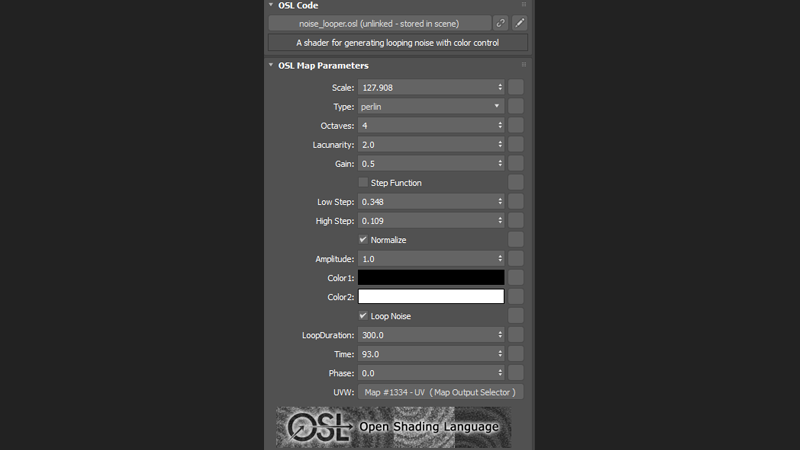800x450 pixels.
Task: Click the shader description text
Action: (x=397, y=43)
